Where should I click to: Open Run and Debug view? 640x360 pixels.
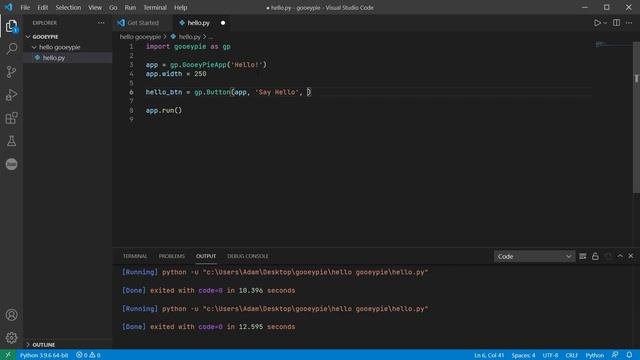tap(11, 95)
